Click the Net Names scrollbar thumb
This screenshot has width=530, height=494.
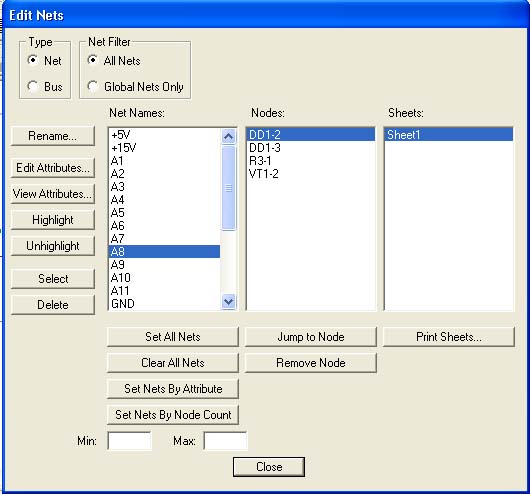(228, 188)
